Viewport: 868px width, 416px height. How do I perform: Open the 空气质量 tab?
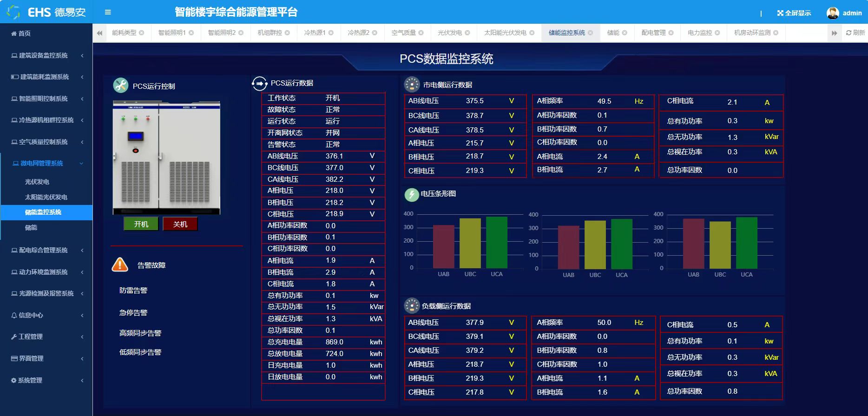[x=403, y=33]
